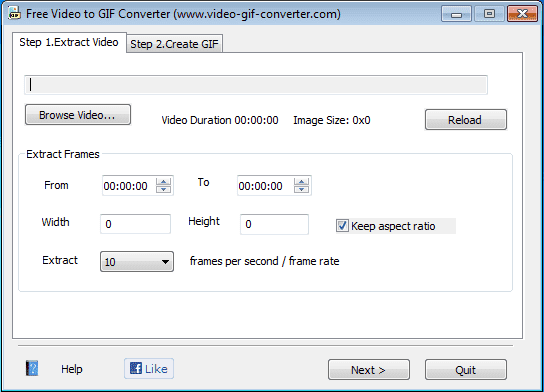544x392 pixels.
Task: Click the Help book icon
Action: pyautogui.click(x=32, y=368)
